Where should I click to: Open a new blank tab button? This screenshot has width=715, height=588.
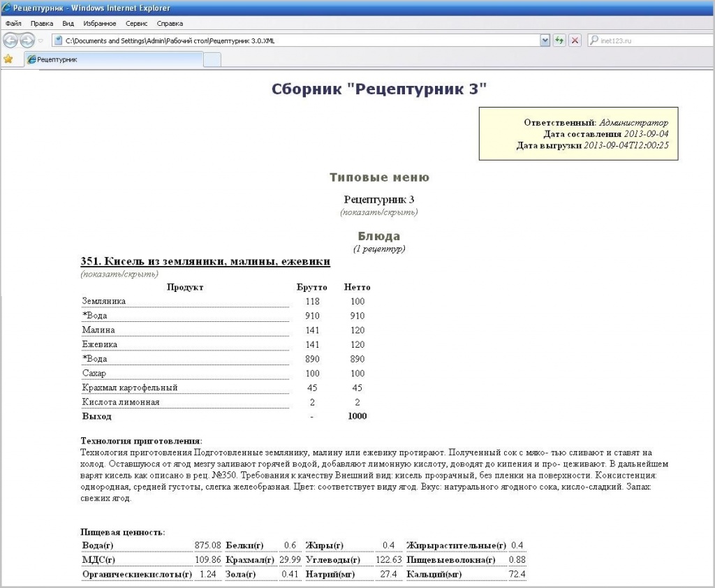point(212,60)
